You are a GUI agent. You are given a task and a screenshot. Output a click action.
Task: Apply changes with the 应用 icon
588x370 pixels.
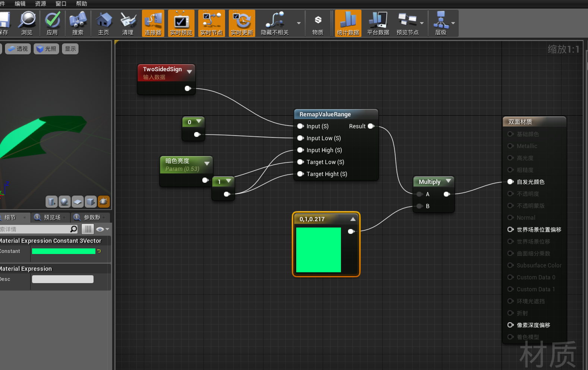pyautogui.click(x=52, y=23)
